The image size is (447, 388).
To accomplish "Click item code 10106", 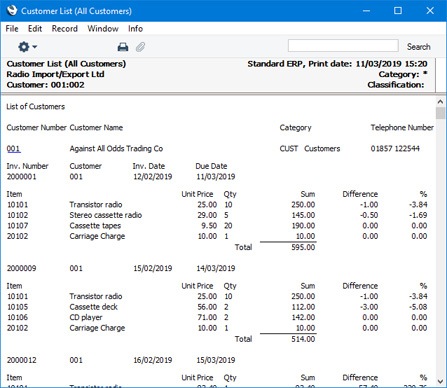I will pyautogui.click(x=18, y=318).
